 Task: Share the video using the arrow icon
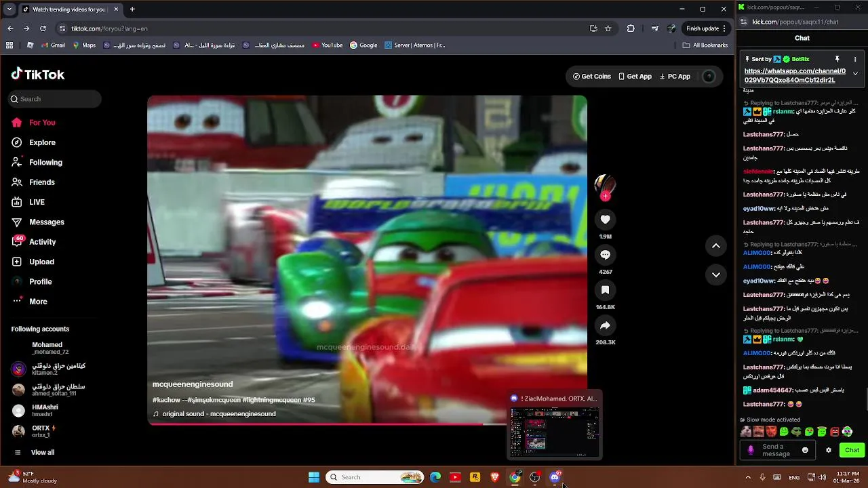coord(605,325)
